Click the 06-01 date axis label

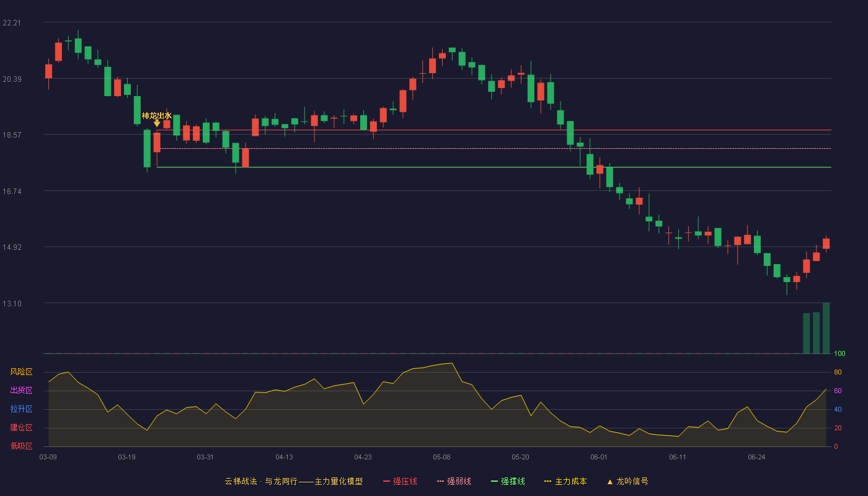click(x=599, y=457)
